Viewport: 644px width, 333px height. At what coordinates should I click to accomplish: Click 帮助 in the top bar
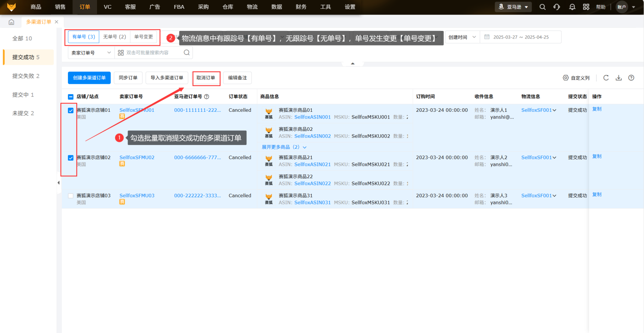[x=601, y=7]
